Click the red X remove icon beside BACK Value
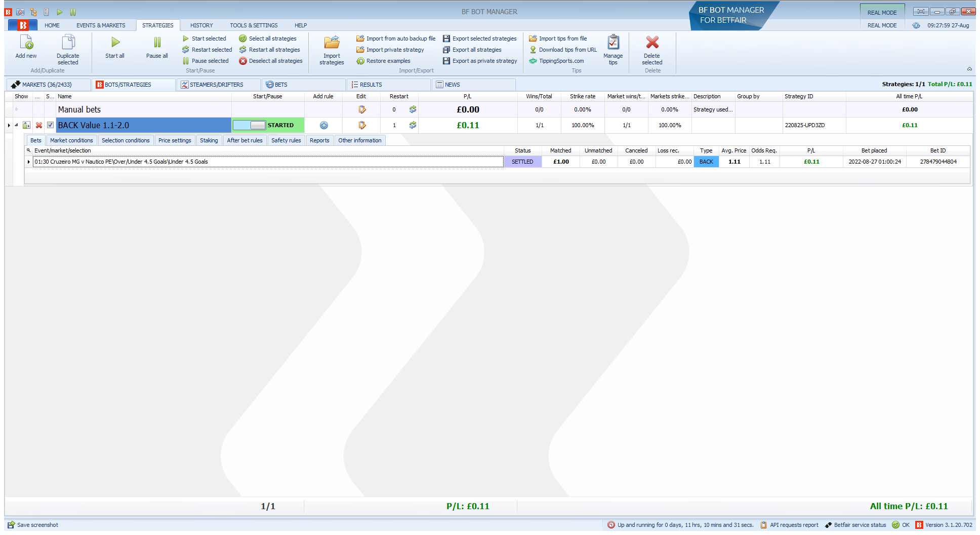The height and width of the screenshot is (535, 980). 39,125
